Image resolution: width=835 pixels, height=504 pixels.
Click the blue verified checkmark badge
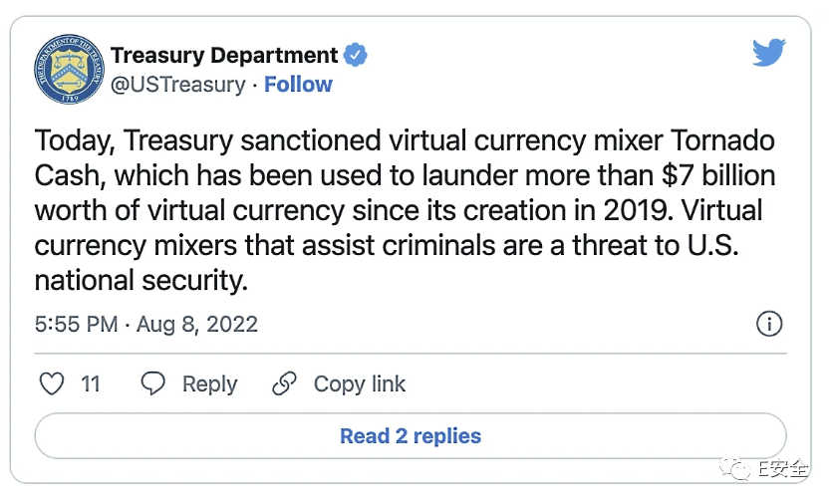coord(355,55)
